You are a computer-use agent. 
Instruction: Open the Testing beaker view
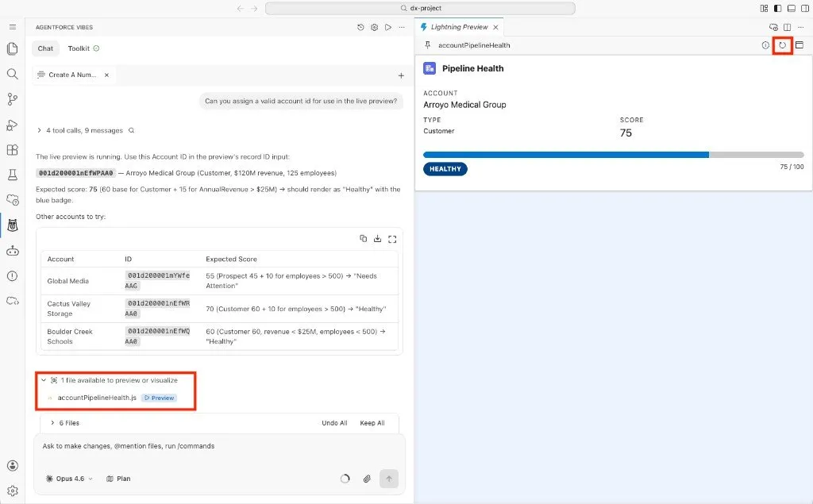point(13,175)
